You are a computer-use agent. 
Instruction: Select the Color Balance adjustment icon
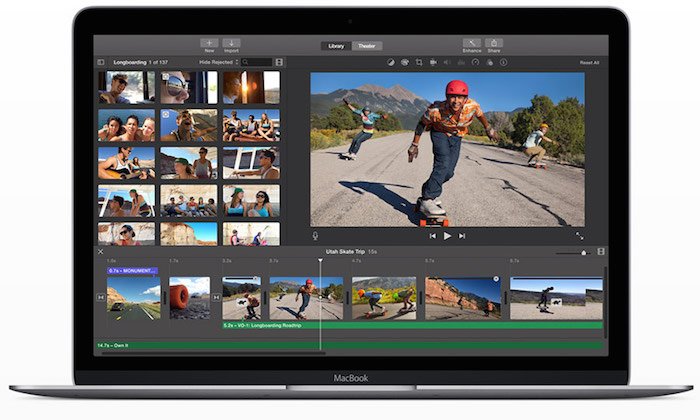(x=391, y=62)
